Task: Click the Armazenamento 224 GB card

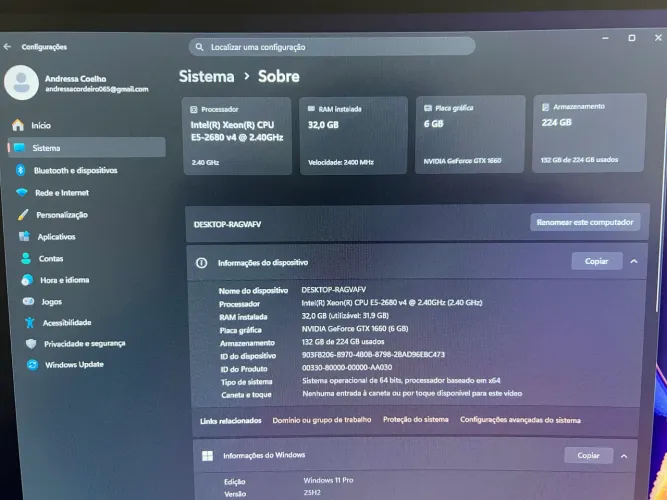Action: (x=589, y=133)
